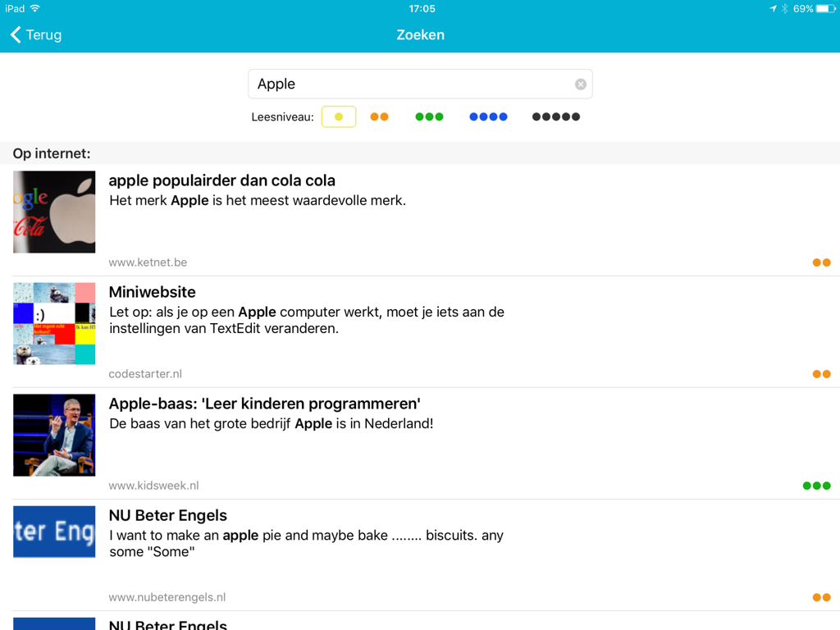Click the 'I want to make an apple pie' snippet
The image size is (840, 630).
pyautogui.click(x=307, y=543)
